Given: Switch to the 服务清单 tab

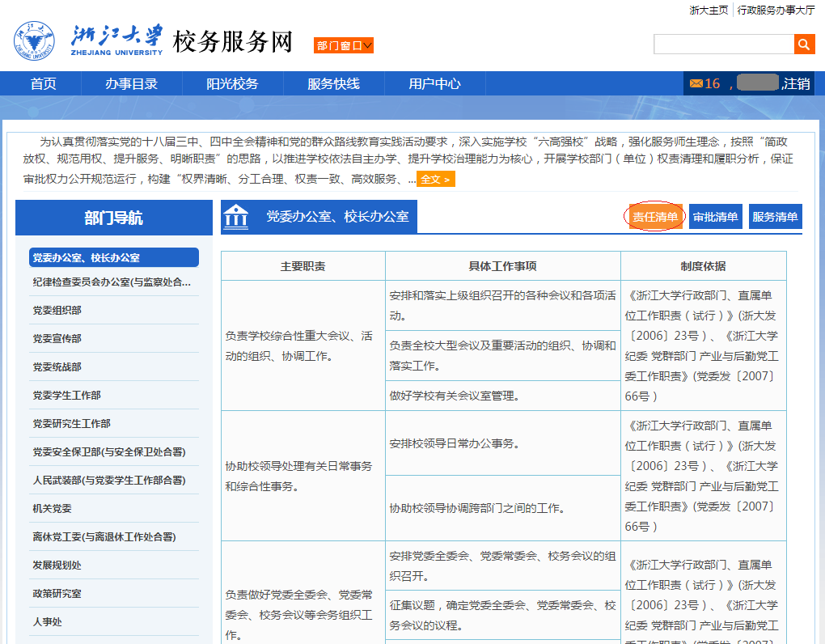Looking at the screenshot, I should click(775, 217).
